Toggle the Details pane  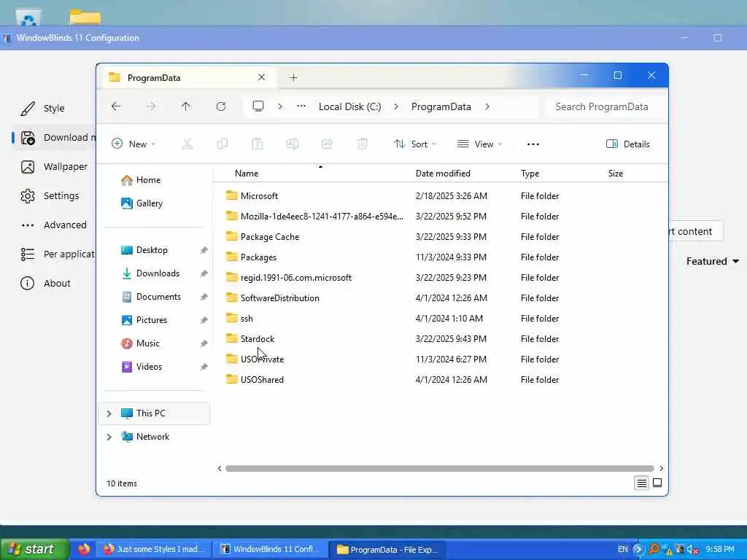tap(628, 144)
